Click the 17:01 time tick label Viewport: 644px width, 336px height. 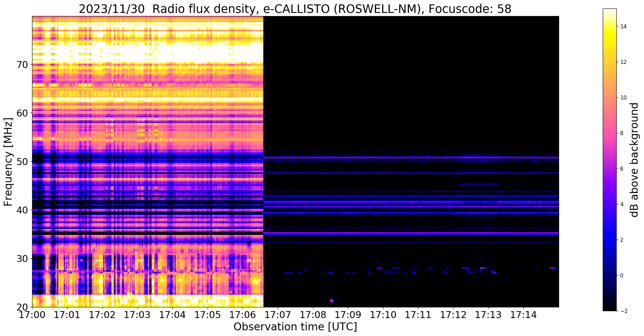pyautogui.click(x=67, y=314)
